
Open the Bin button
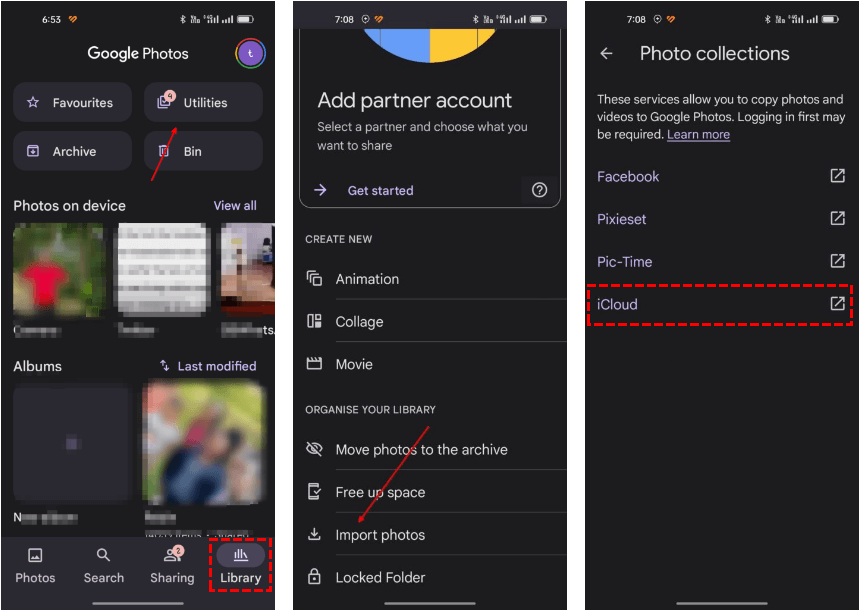tap(203, 151)
